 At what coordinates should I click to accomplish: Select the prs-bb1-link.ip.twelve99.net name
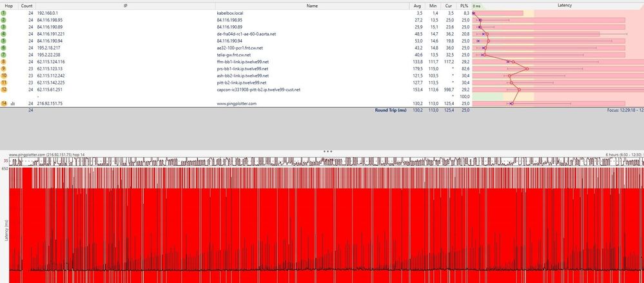pyautogui.click(x=242, y=68)
